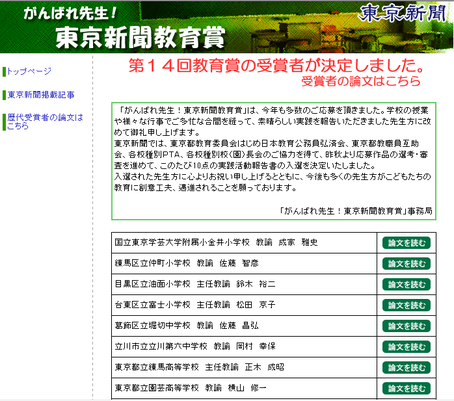Click the headline 第14回教育賞の受賞者が決定しました。
Screen dimensions: 454x401
point(277,66)
